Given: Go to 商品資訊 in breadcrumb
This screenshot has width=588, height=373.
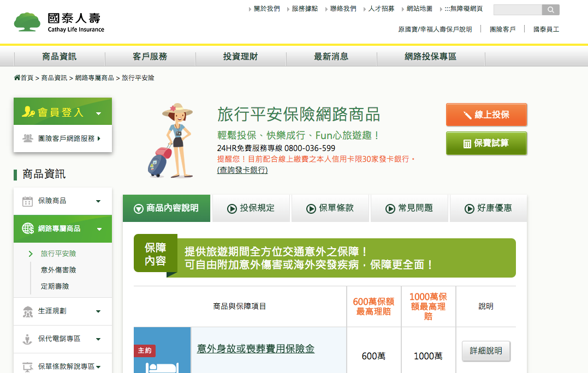Looking at the screenshot, I should [x=55, y=78].
